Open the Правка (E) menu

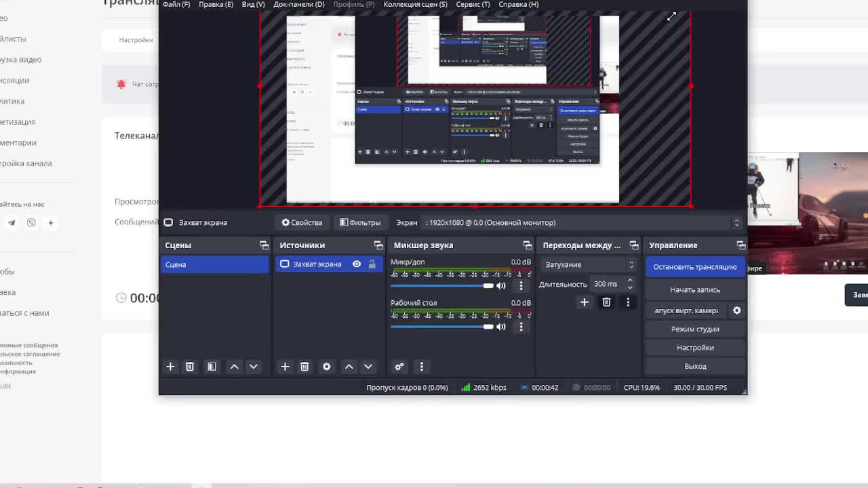point(216,4)
